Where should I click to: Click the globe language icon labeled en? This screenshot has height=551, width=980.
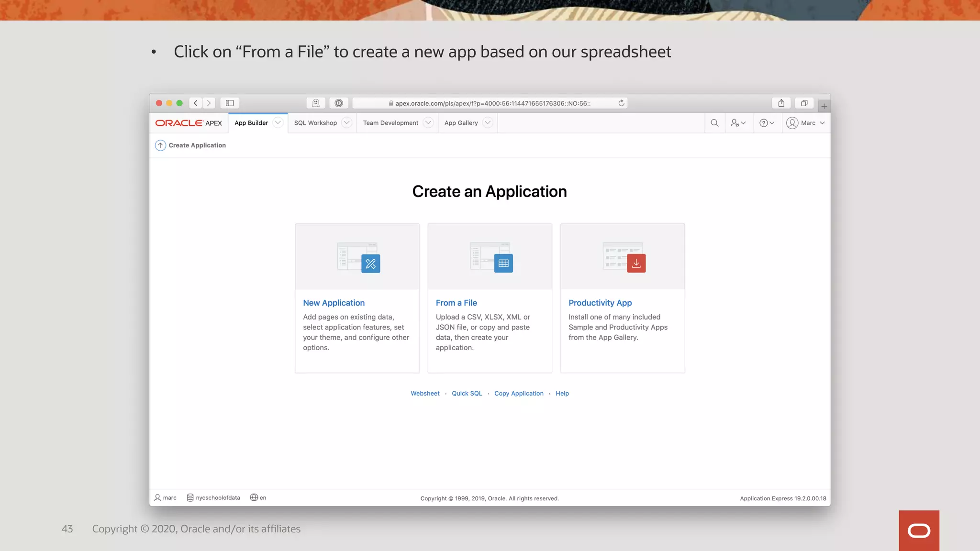(254, 498)
